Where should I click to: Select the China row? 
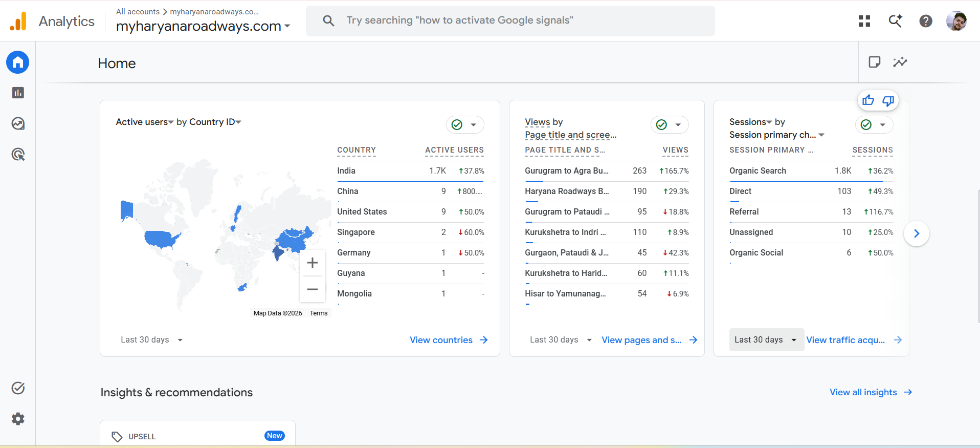410,191
